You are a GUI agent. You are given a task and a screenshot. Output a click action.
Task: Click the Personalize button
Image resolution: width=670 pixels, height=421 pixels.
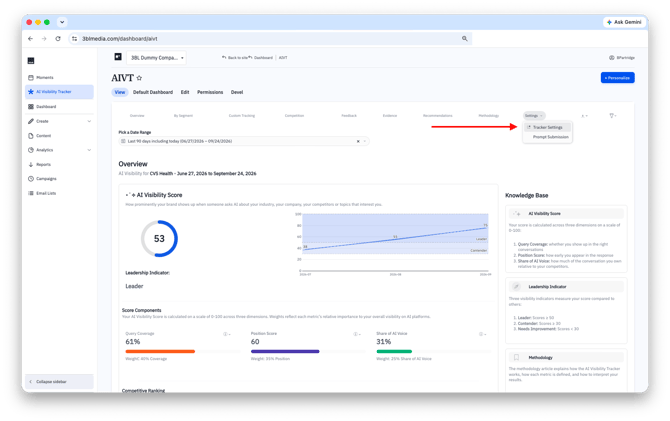(x=617, y=78)
